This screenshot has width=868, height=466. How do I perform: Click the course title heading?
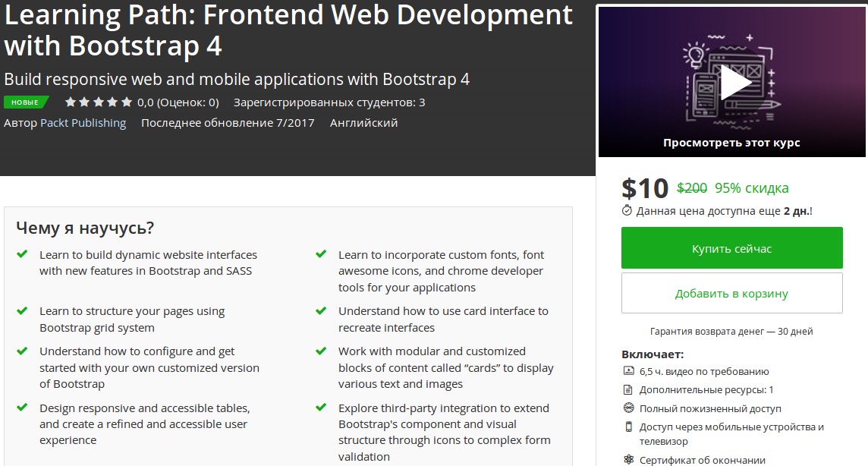tap(288, 30)
